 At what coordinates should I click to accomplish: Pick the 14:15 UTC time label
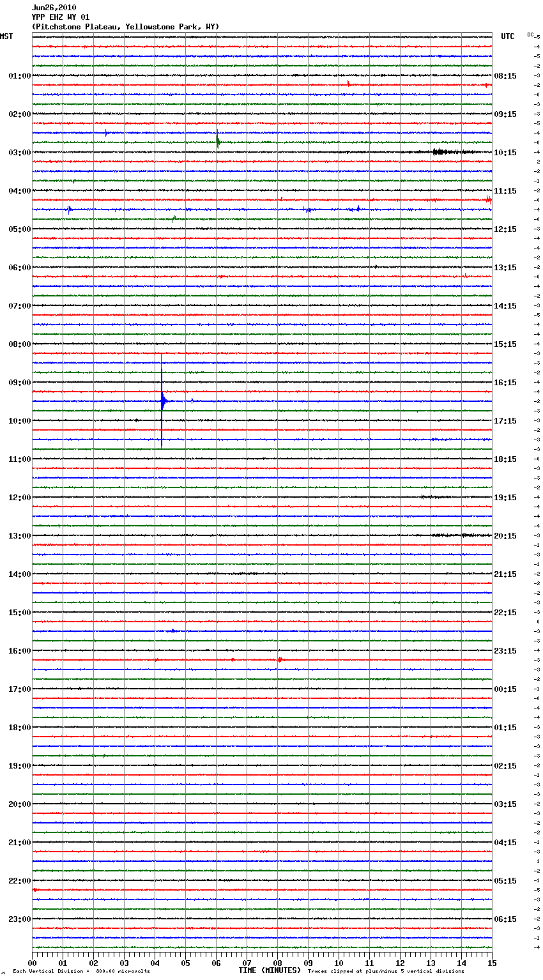coord(505,306)
